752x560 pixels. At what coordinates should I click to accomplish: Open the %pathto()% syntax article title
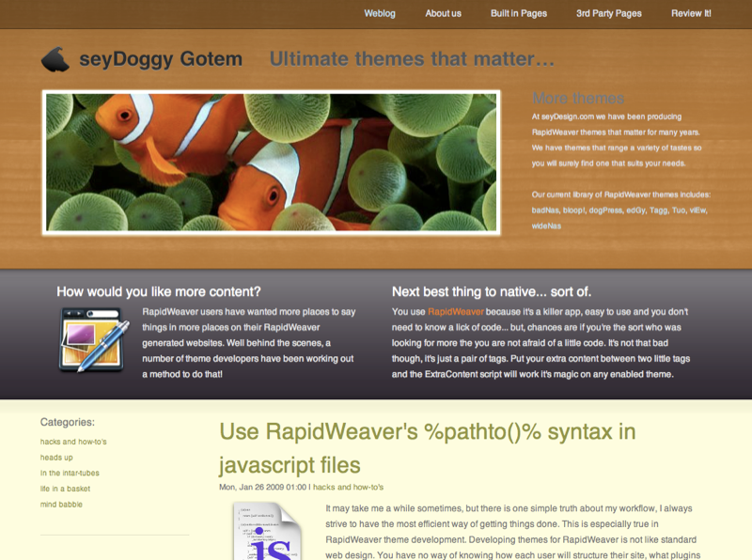427,448
